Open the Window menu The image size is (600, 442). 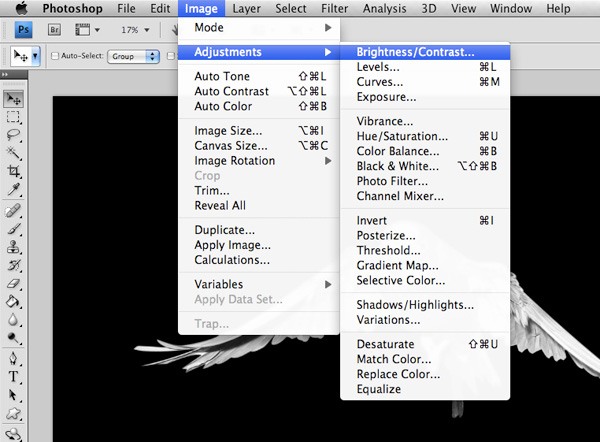(x=511, y=8)
